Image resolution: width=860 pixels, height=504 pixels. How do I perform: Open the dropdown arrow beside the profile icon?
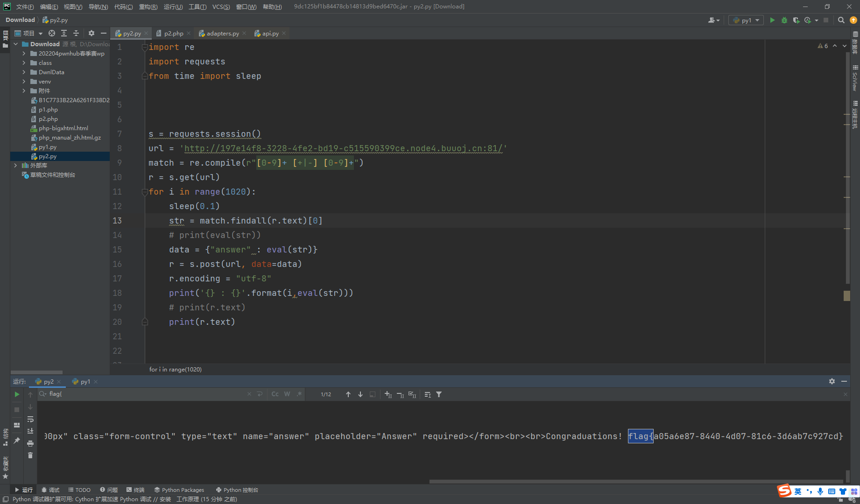pos(817,20)
